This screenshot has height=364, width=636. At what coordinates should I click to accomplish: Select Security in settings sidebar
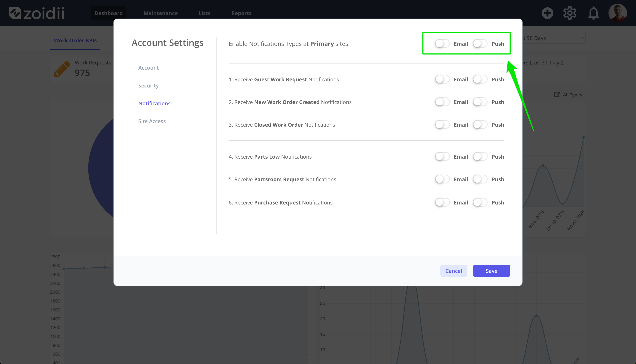148,85
